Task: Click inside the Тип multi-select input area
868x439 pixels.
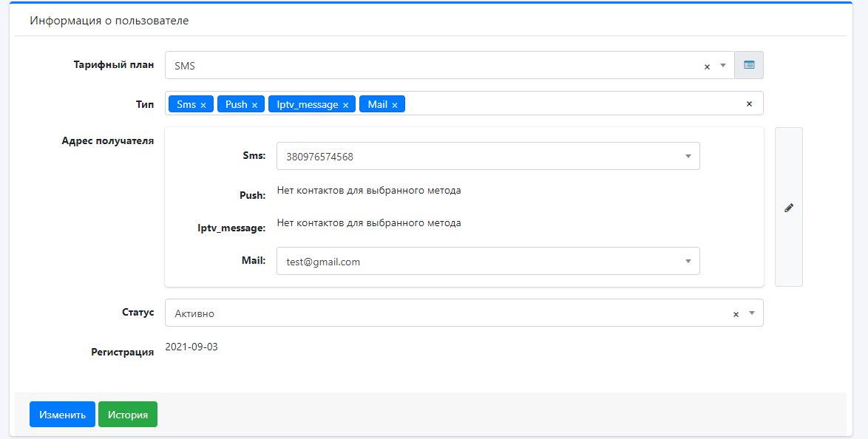Action: 569,104
